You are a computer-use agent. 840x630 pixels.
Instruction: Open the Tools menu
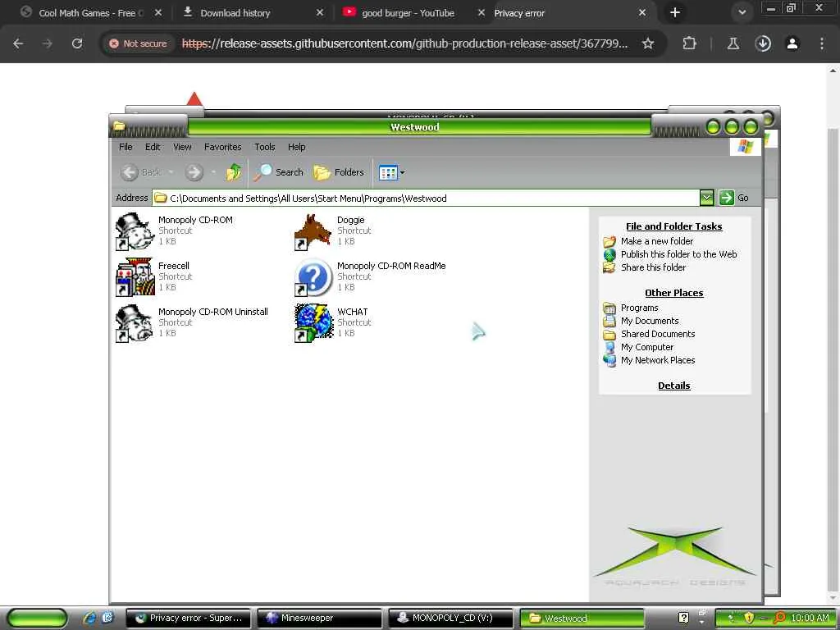point(265,147)
